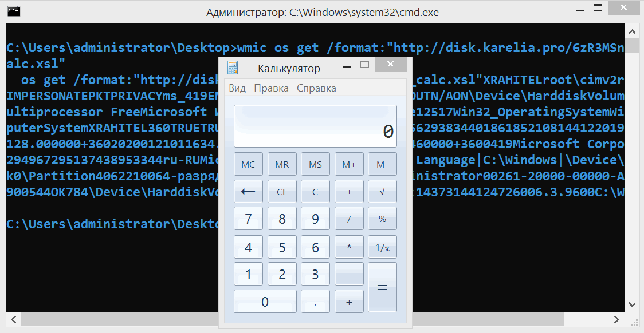The width and height of the screenshot is (644, 333).
Task: Click the division slash button
Action: click(x=349, y=219)
